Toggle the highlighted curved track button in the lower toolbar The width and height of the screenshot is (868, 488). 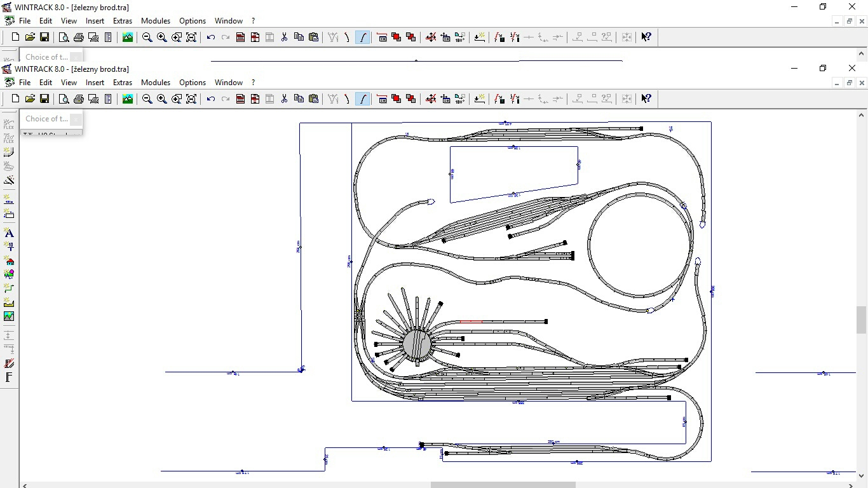(x=362, y=98)
